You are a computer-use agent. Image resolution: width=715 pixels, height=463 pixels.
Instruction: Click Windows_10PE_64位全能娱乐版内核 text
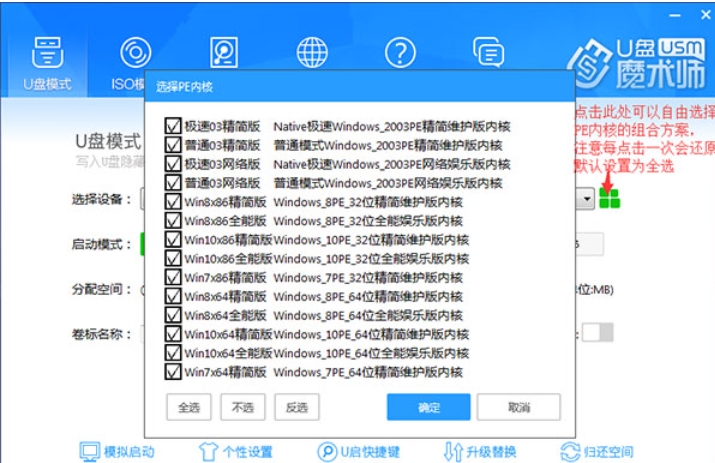click(371, 354)
